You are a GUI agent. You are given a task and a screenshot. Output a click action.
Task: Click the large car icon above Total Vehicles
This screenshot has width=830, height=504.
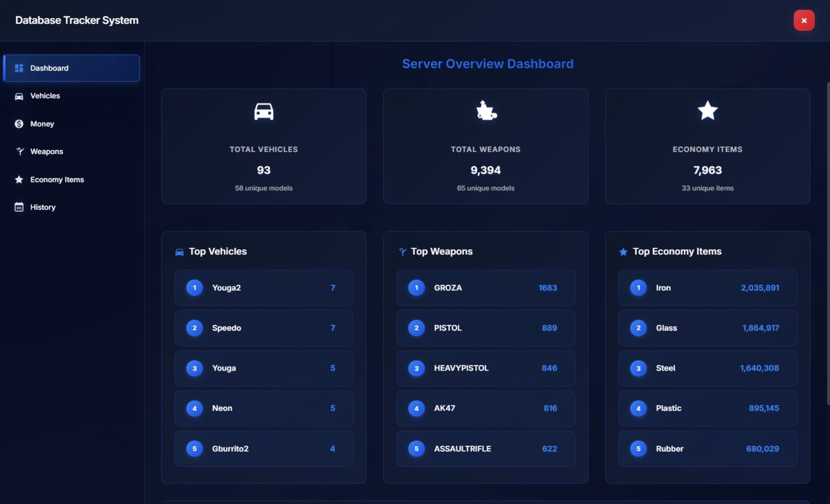(264, 112)
